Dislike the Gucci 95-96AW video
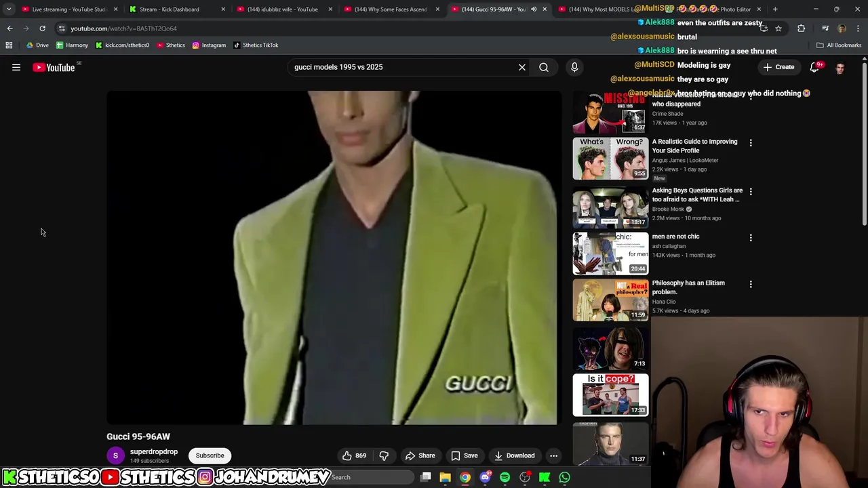 tap(384, 455)
